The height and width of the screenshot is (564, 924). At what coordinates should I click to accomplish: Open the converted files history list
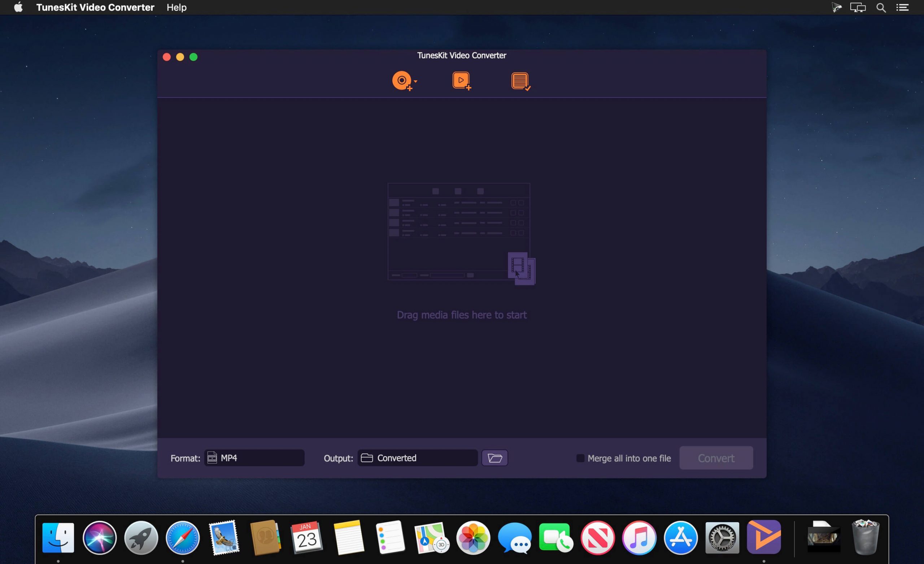click(520, 80)
